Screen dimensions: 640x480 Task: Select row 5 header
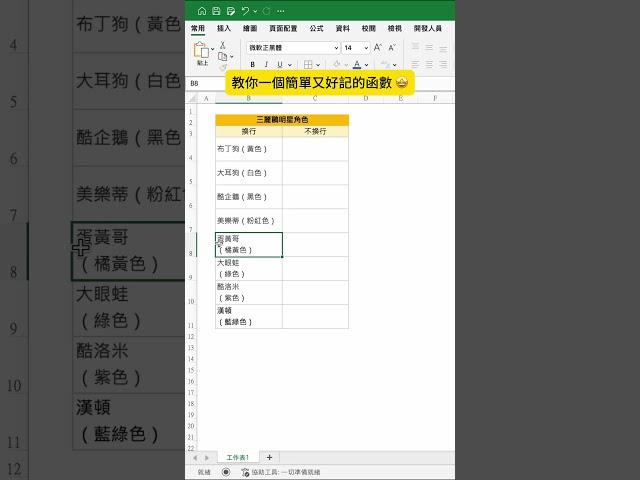(x=191, y=173)
